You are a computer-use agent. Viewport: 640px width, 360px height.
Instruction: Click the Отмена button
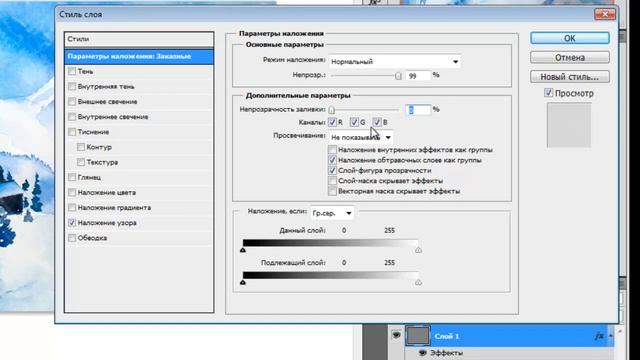pyautogui.click(x=570, y=58)
